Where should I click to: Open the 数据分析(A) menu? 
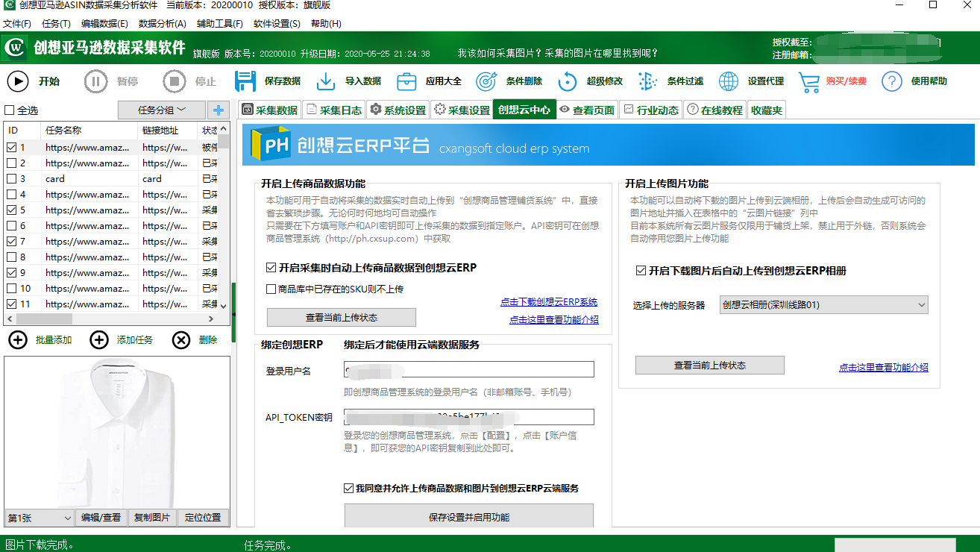(163, 24)
